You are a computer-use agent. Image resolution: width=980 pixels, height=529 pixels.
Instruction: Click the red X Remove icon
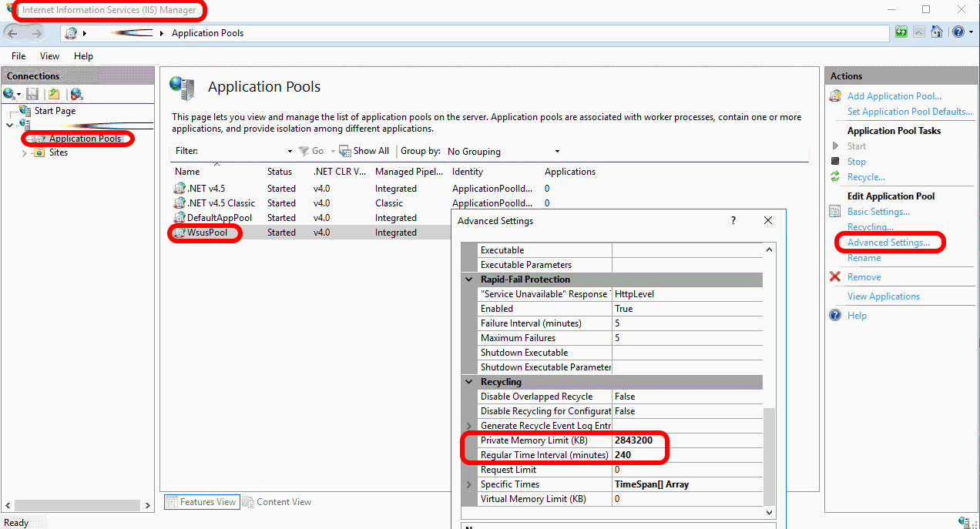(x=834, y=277)
